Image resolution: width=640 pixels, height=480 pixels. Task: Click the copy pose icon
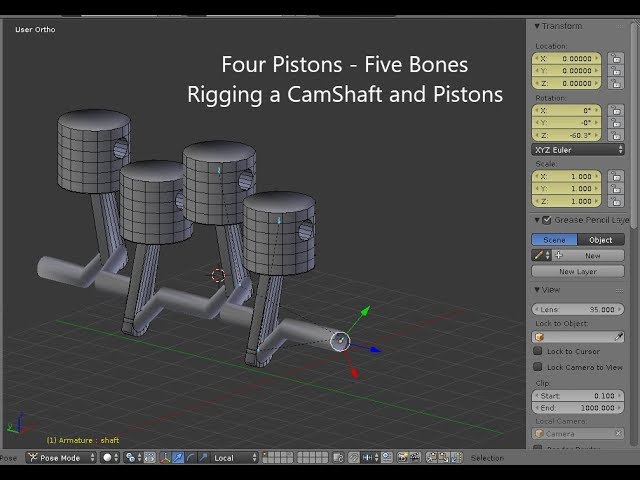coord(431,458)
